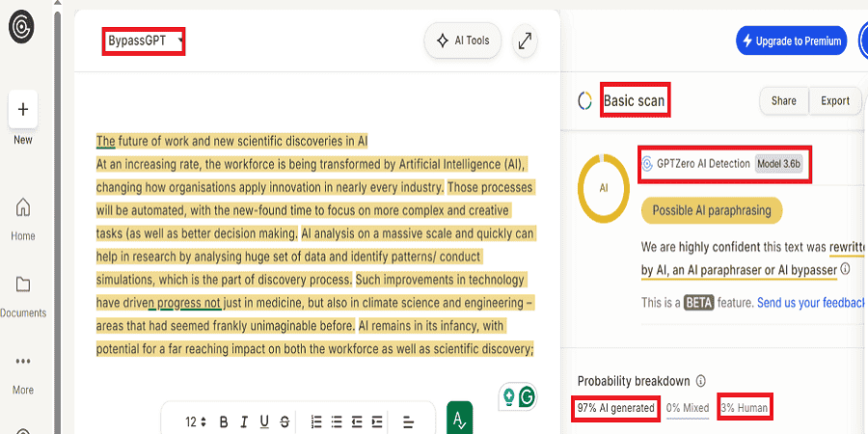
Task: Open text alignment options
Action: 409,421
